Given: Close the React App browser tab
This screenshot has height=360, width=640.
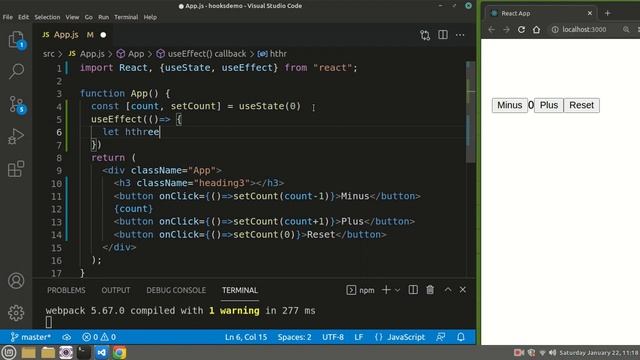Looking at the screenshot, I should [x=590, y=13].
